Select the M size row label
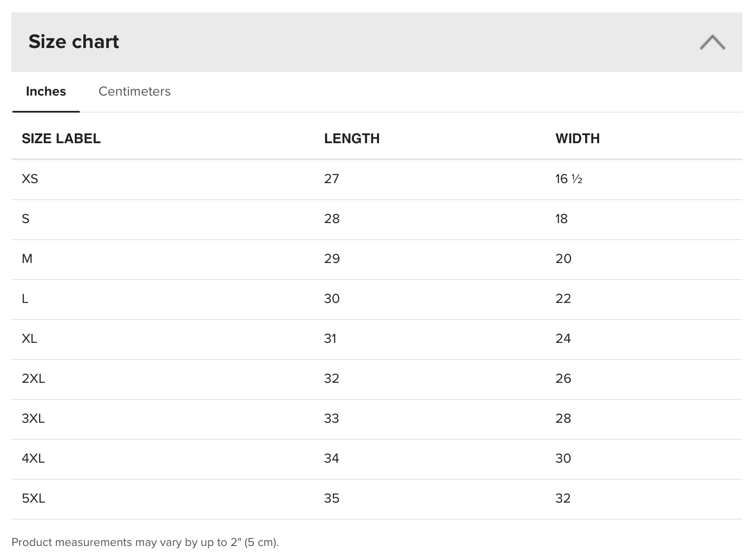The width and height of the screenshot is (753, 560). coord(27,259)
